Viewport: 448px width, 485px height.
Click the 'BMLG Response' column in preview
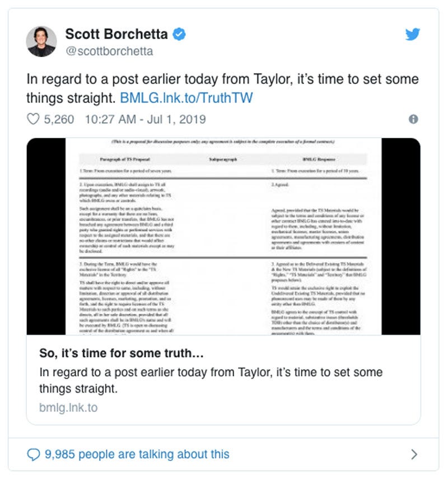(319, 159)
